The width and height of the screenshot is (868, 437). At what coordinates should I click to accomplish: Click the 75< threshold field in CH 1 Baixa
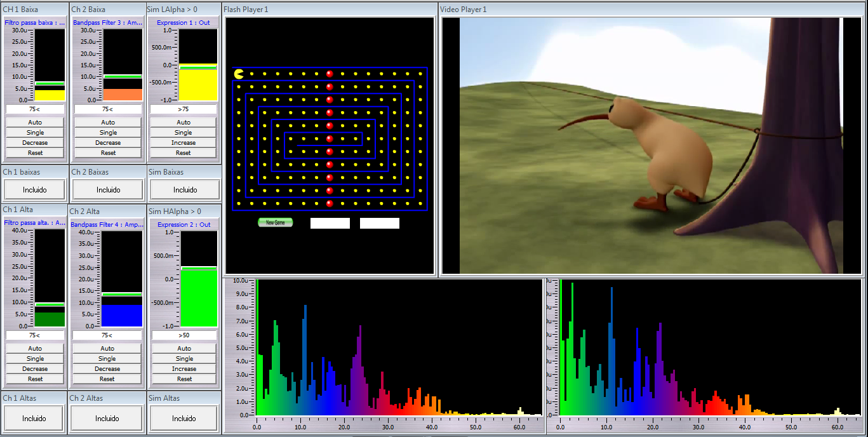coord(36,109)
